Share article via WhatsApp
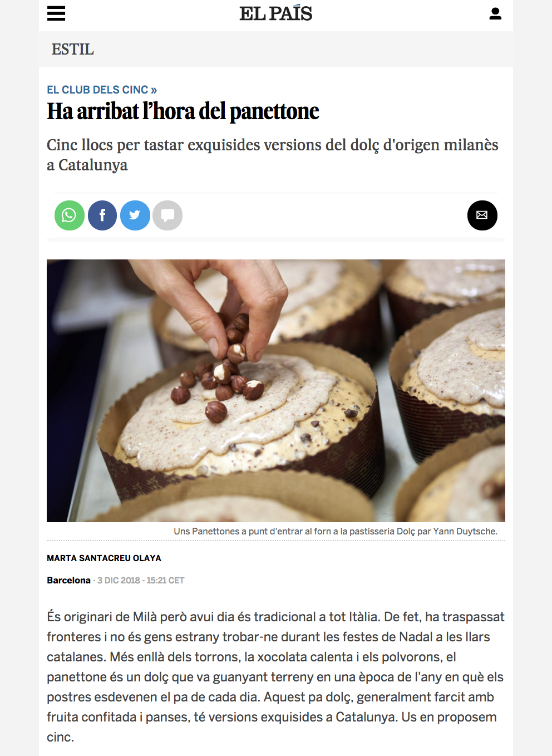This screenshot has height=756, width=552. 70,215
